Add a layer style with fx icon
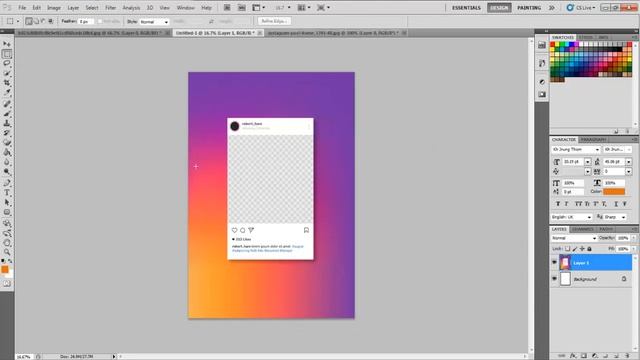The width and height of the screenshot is (640, 360). (573, 356)
